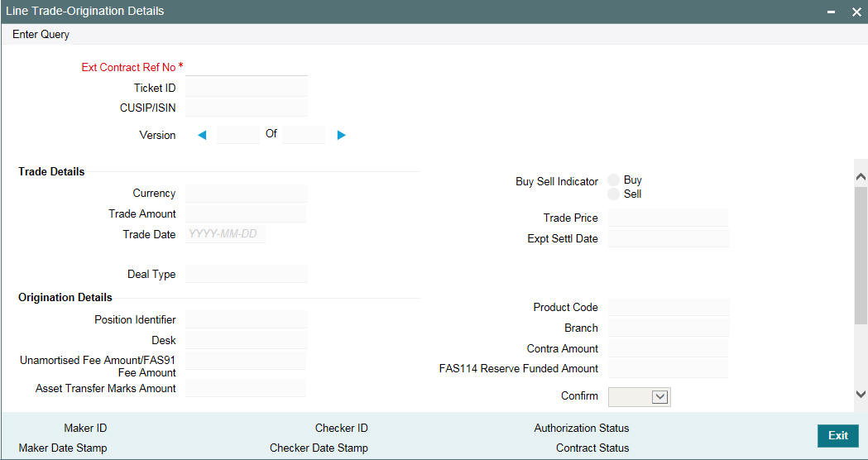The height and width of the screenshot is (460, 868).
Task: Click the Trade Date YYYY-MM-DD field
Action: (226, 234)
